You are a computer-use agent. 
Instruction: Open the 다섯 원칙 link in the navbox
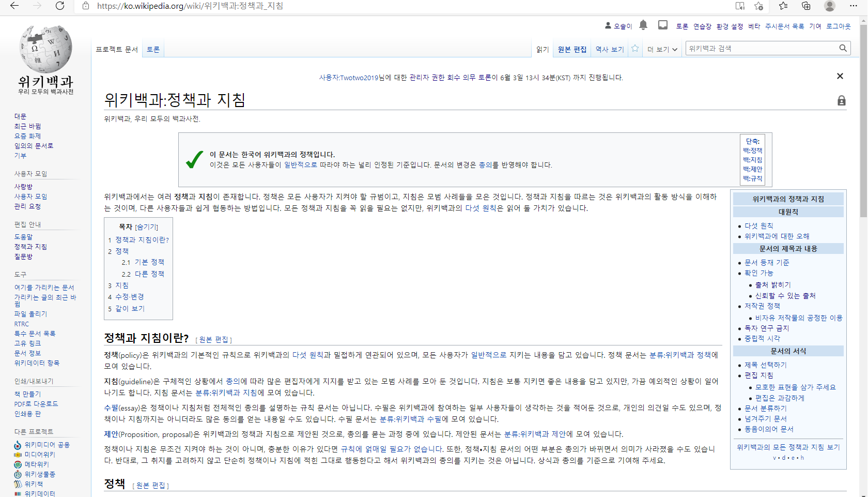pyautogui.click(x=758, y=226)
